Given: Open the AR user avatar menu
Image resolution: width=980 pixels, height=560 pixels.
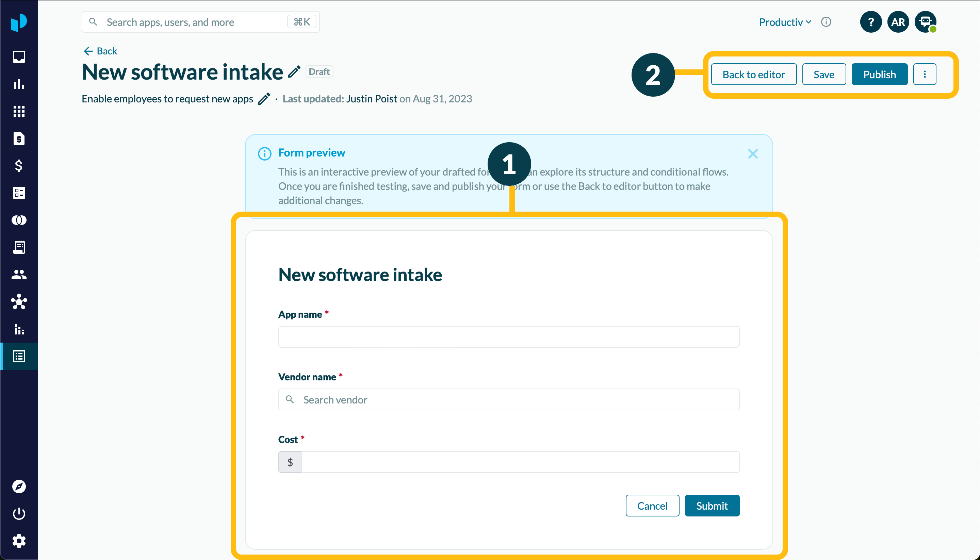Looking at the screenshot, I should coord(898,22).
